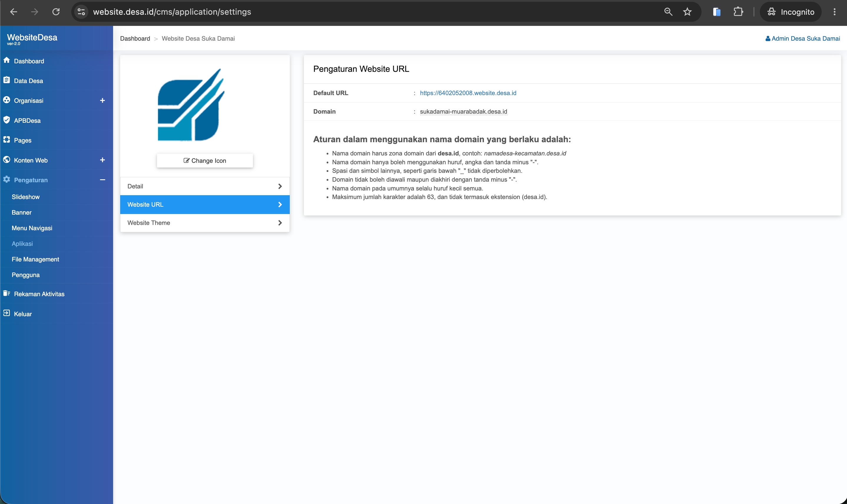Click the Admin Desa Suka Damai link
847x504 pixels.
click(805, 39)
